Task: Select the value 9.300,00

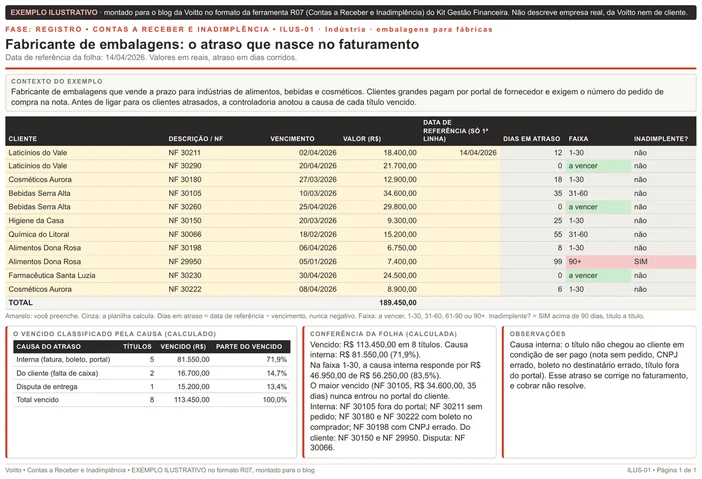Action: pyautogui.click(x=400, y=221)
